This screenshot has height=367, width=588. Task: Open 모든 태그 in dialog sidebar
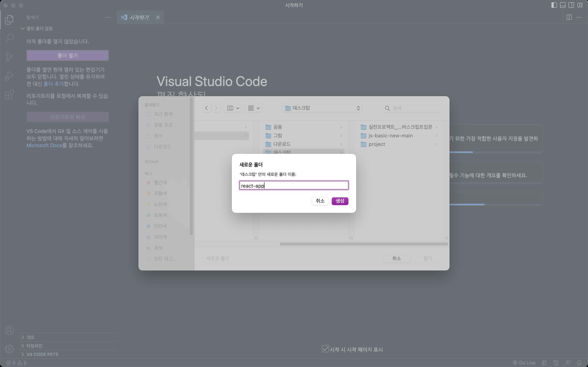pyautogui.click(x=161, y=259)
